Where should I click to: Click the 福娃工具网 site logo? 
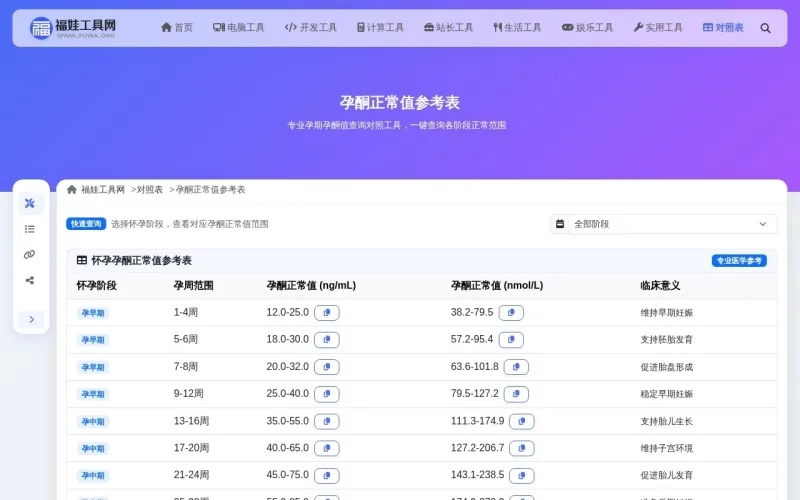tap(73, 28)
